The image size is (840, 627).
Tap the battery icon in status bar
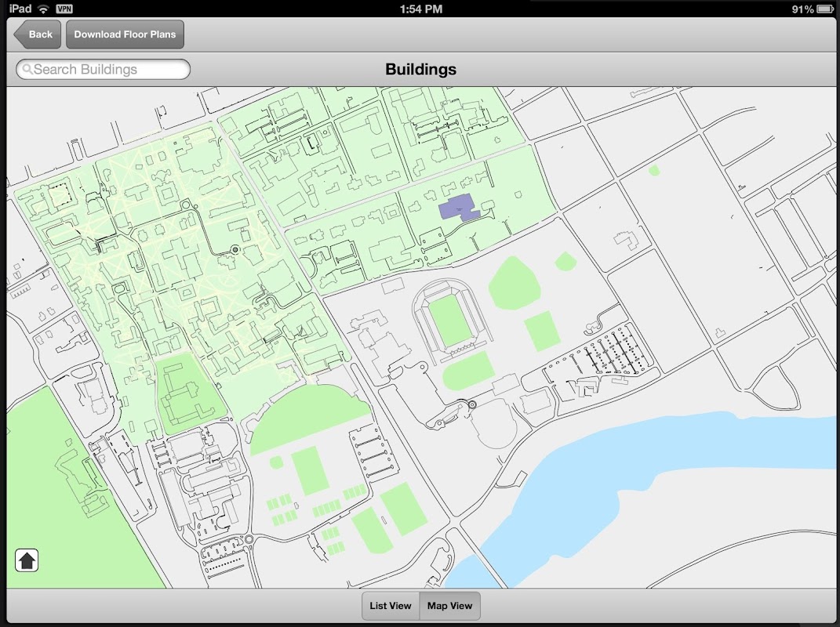click(x=826, y=9)
